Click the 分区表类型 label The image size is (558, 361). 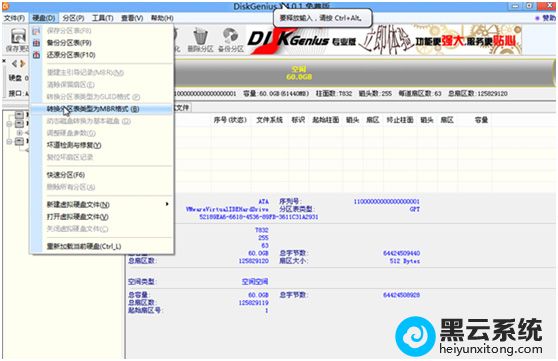(x=296, y=209)
